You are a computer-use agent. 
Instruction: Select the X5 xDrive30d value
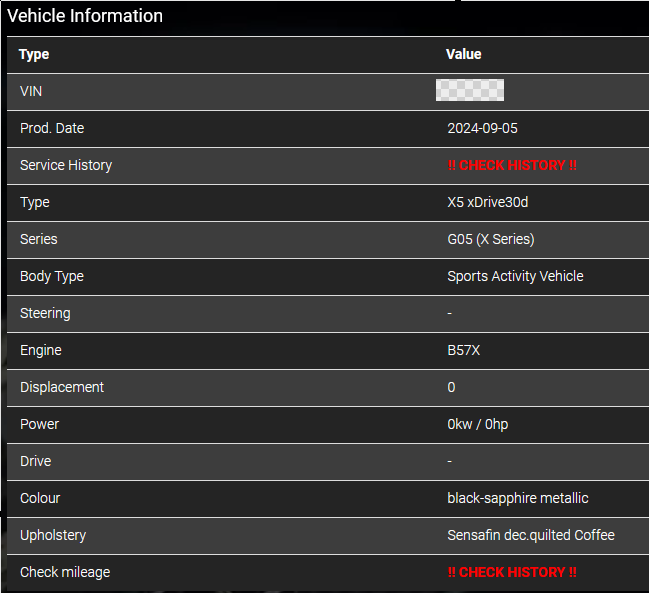pyautogui.click(x=488, y=202)
